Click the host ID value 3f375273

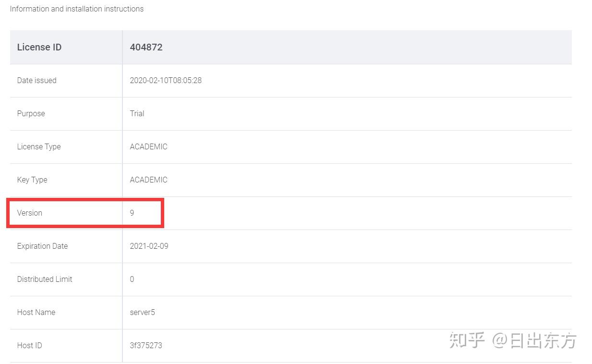pyautogui.click(x=145, y=345)
